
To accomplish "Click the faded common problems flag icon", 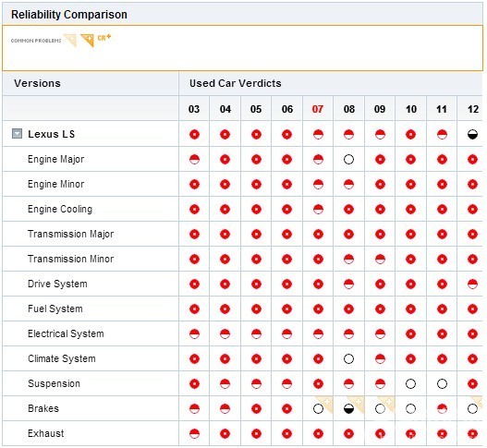I will click(70, 41).
